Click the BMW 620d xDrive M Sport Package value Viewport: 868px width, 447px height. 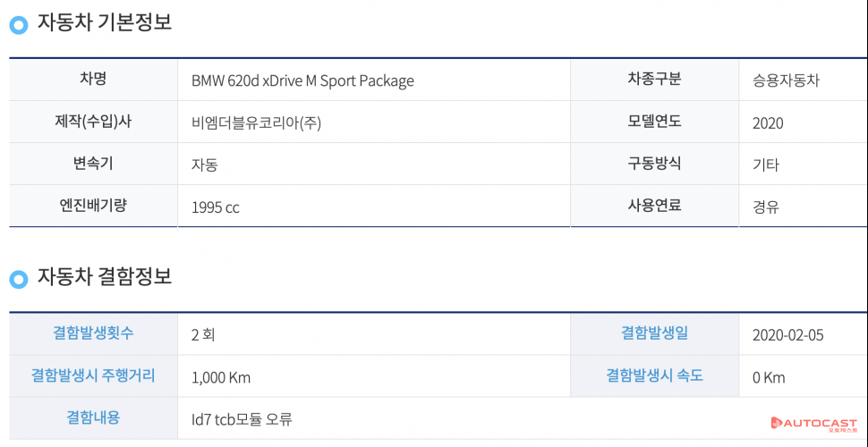(302, 80)
